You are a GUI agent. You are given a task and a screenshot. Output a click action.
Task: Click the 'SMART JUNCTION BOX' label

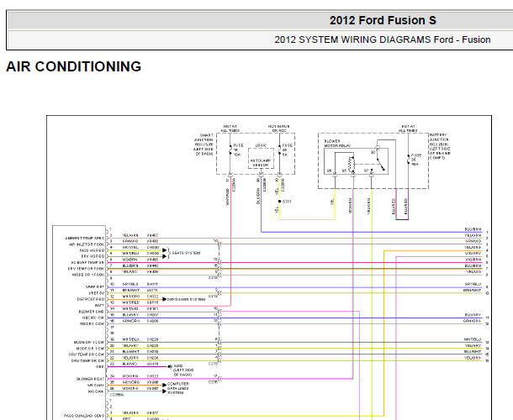[x=204, y=144]
